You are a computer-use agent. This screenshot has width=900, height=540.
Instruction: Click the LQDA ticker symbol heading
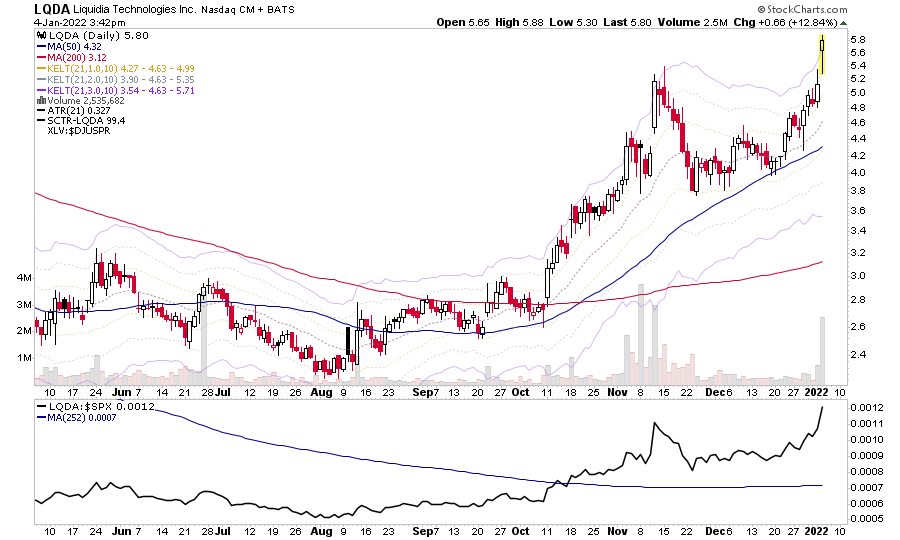tap(52, 9)
